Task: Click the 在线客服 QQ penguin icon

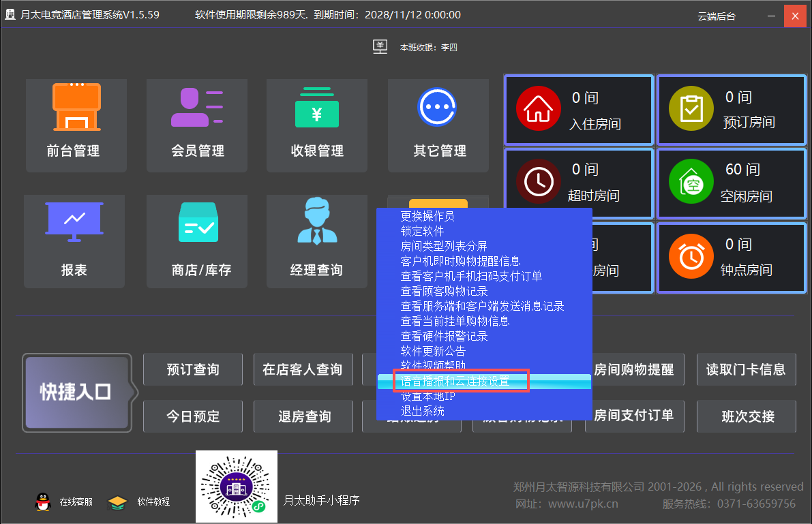Action: (x=43, y=502)
